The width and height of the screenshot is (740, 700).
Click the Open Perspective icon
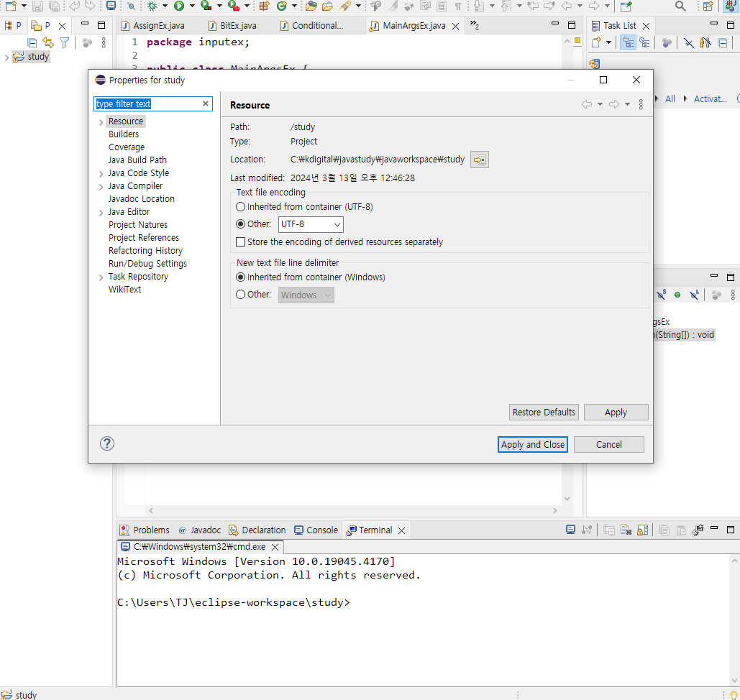click(x=708, y=6)
